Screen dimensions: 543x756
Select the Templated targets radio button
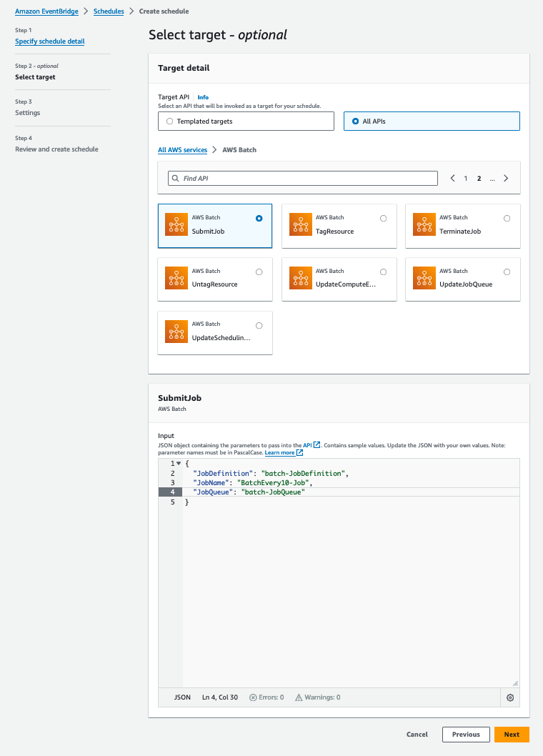(x=169, y=121)
